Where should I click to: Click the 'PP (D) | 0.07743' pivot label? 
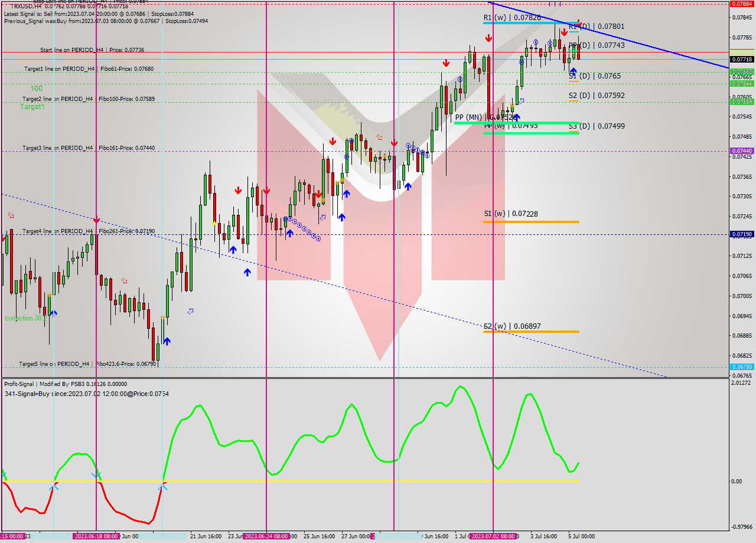(x=597, y=45)
